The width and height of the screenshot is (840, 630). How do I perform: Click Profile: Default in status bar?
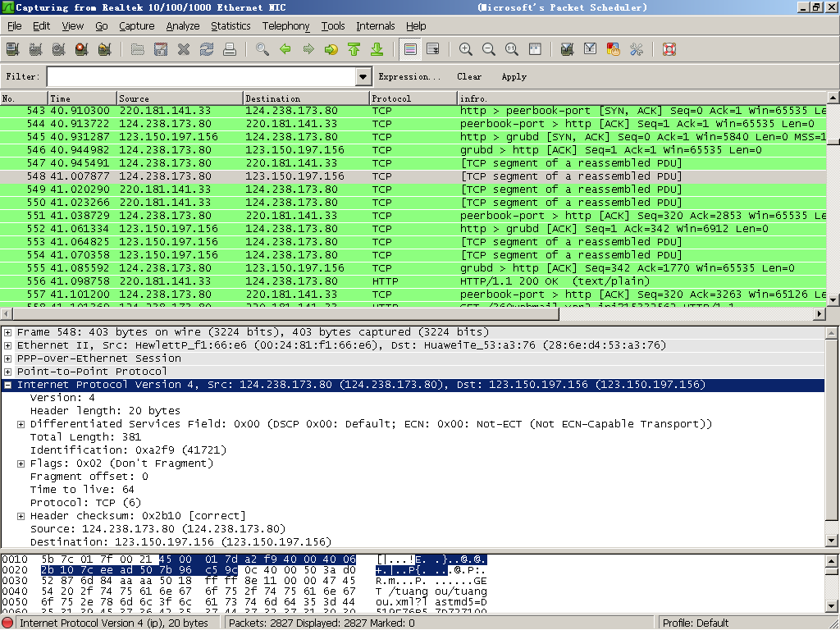tap(696, 623)
